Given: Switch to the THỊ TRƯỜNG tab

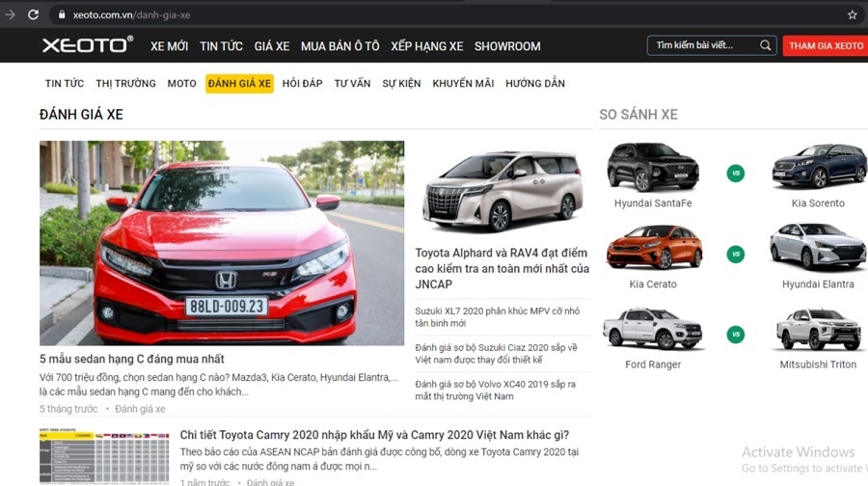Looking at the screenshot, I should coord(125,84).
